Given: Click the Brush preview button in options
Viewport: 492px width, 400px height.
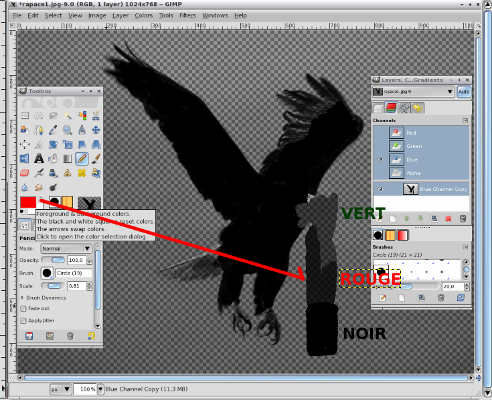Looking at the screenshot, I should (47, 273).
